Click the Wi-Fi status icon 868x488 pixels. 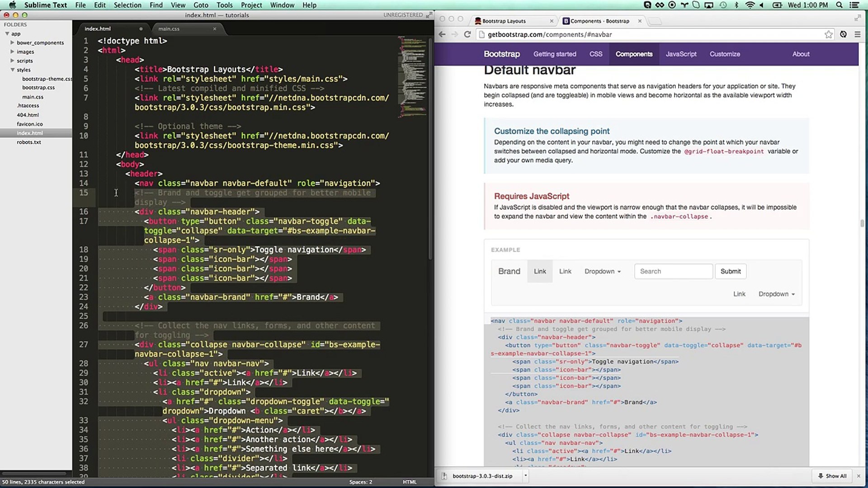(x=750, y=5)
